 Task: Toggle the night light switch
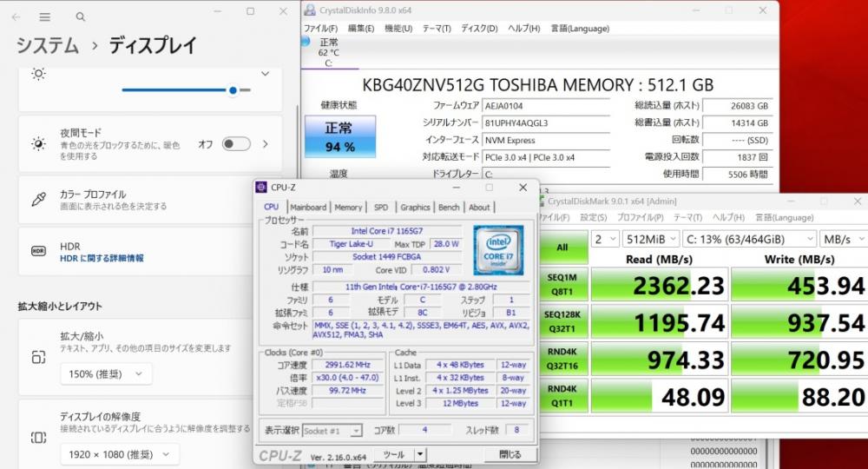tap(236, 144)
